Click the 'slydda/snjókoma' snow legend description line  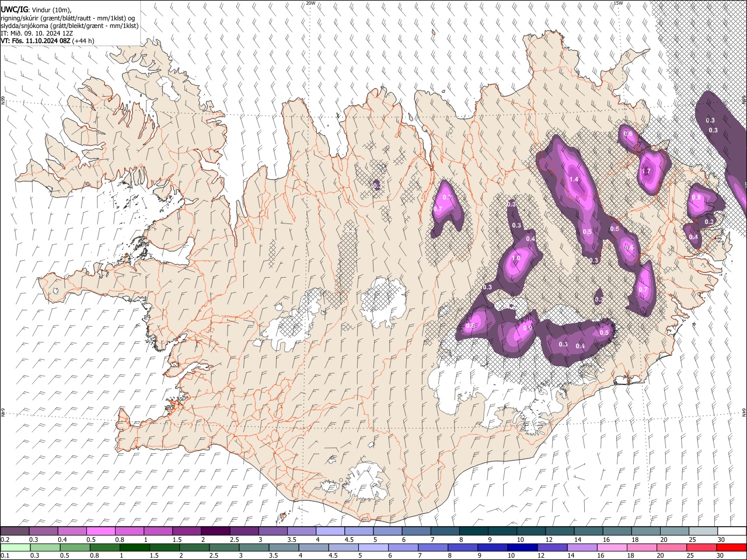coord(69,26)
